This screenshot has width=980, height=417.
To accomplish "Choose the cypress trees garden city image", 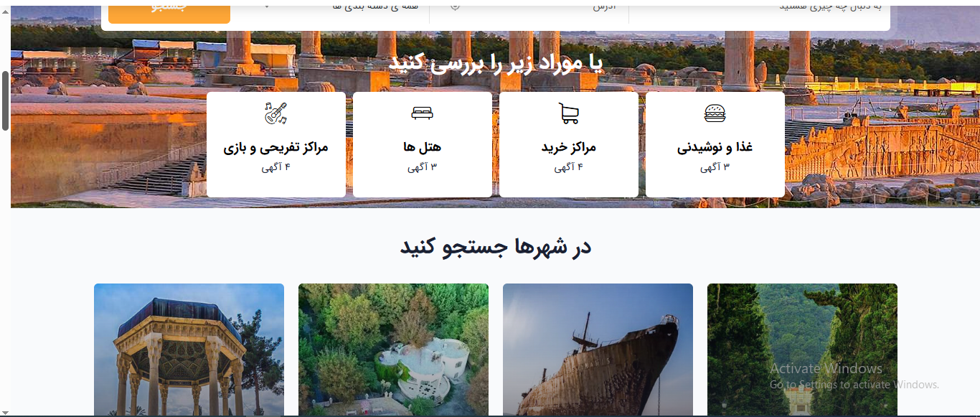I will [x=802, y=350].
